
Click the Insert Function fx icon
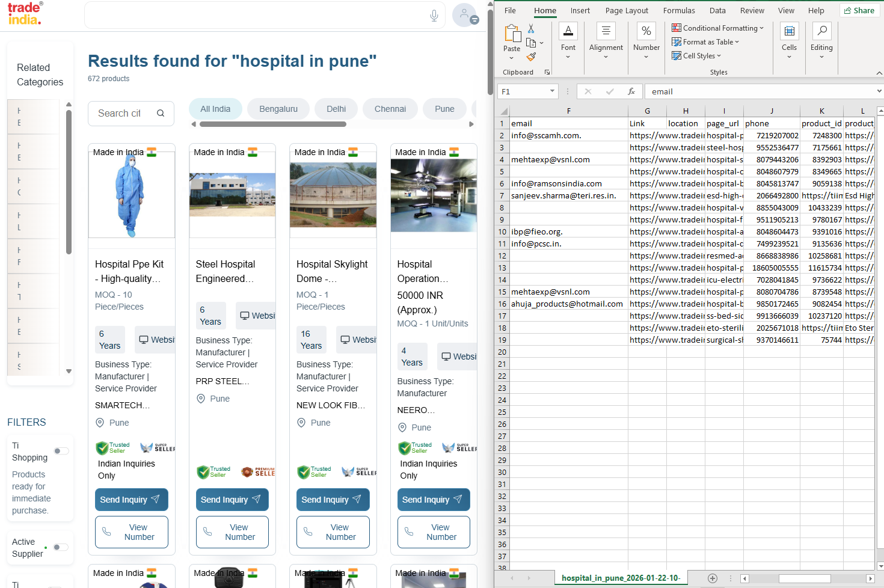631,91
